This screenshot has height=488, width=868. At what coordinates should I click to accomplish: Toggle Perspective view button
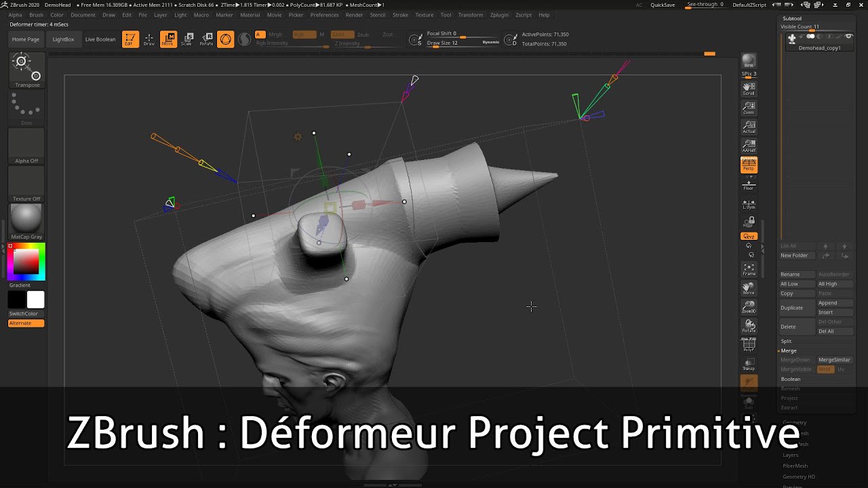click(x=749, y=165)
